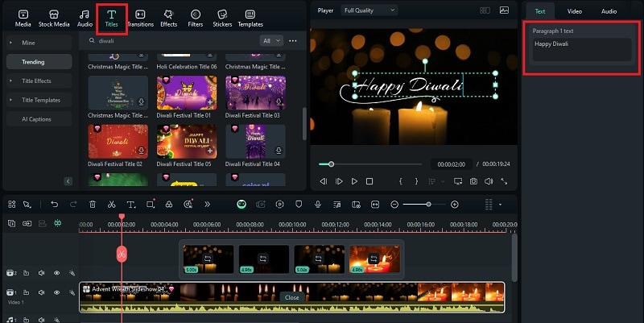The image size is (644, 323).
Task: Mute video track 2
Action: pyautogui.click(x=41, y=273)
